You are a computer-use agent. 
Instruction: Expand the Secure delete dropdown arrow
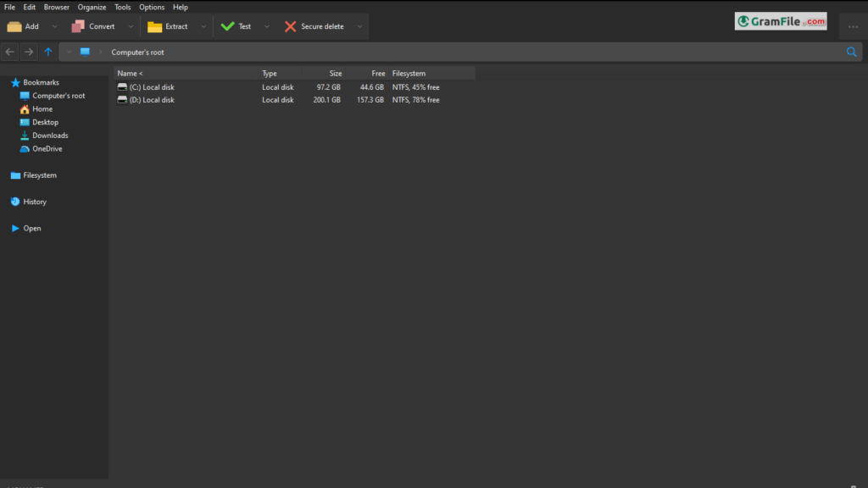359,26
